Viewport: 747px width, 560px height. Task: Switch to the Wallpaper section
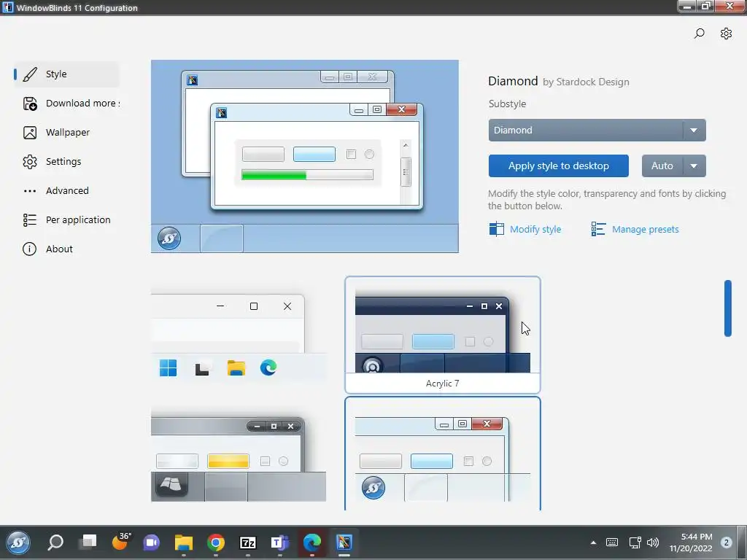(x=66, y=133)
